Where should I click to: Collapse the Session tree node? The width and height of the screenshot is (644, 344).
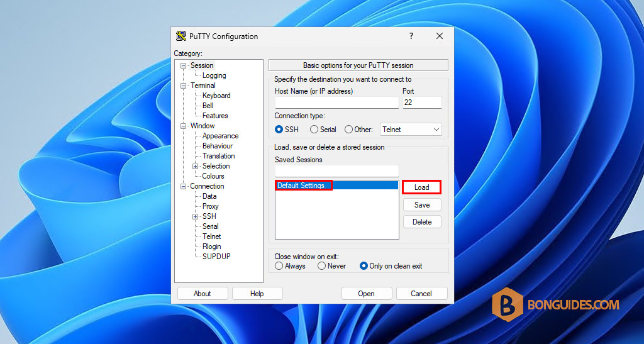(x=183, y=65)
